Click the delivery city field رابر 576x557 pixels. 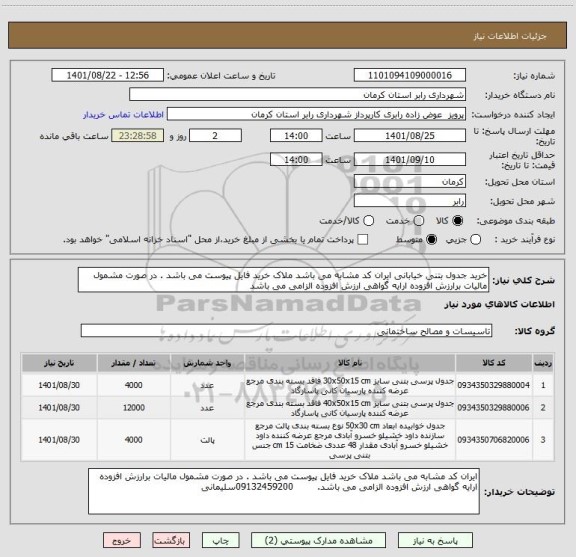[410, 201]
